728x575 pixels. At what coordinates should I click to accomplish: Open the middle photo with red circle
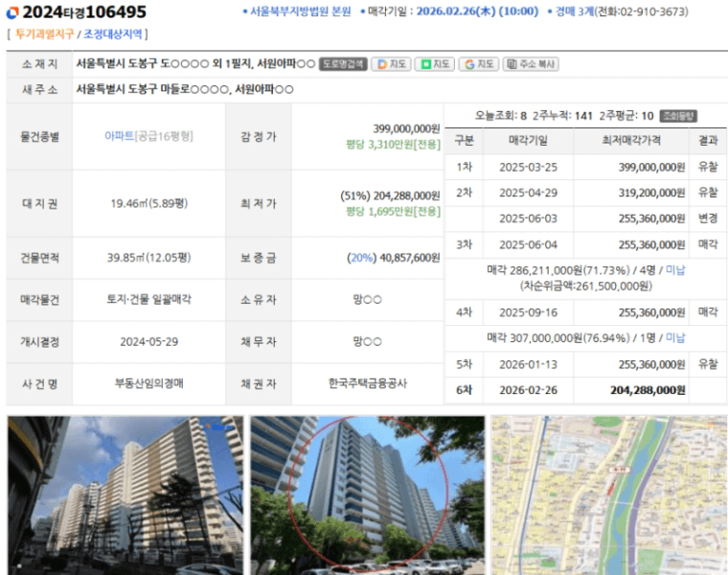[x=367, y=494]
